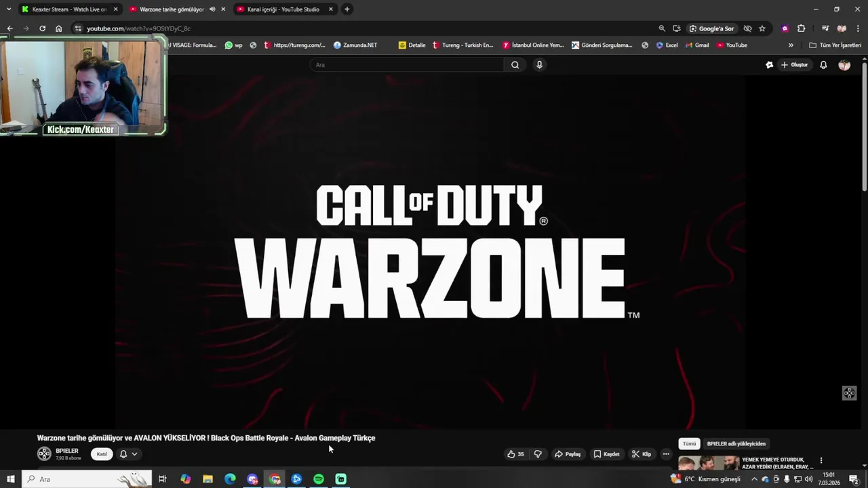
Task: Click Google'a Sor lens button
Action: pos(711,28)
